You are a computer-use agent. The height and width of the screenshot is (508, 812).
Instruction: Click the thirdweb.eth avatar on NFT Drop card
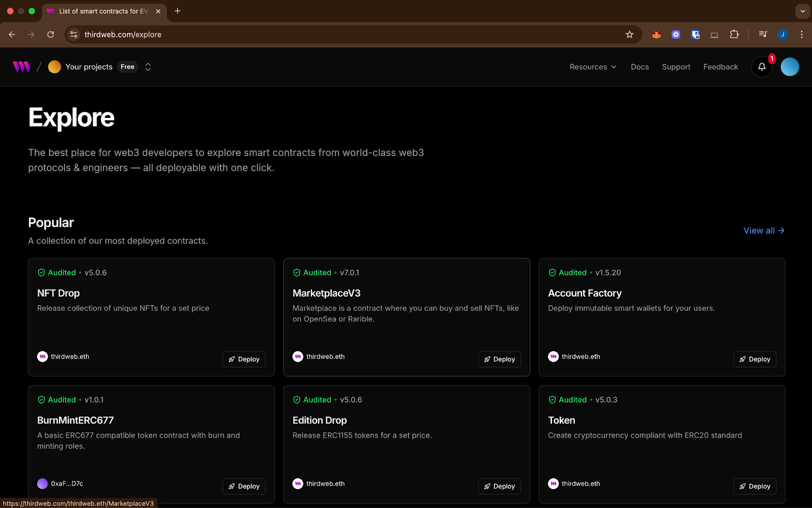point(43,357)
